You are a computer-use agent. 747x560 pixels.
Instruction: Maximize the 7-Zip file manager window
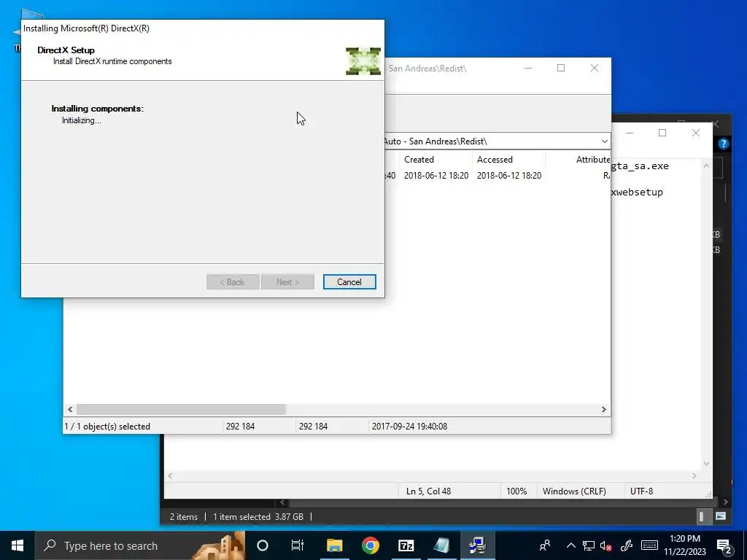(x=561, y=68)
